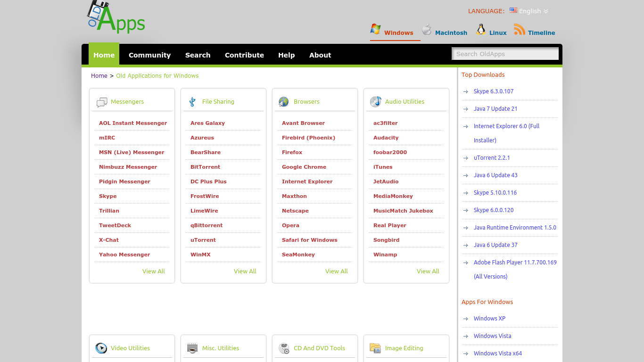View all Messengers apps
This screenshot has width=644, height=362.
point(154,271)
